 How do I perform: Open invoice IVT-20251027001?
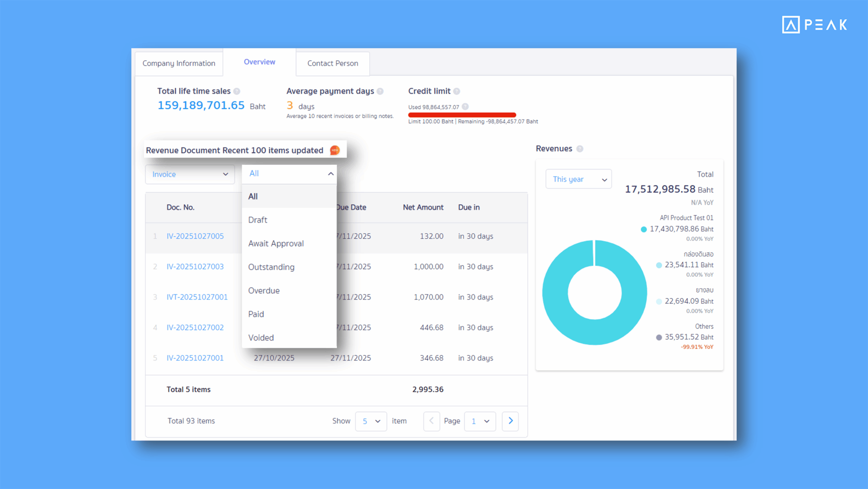click(197, 297)
